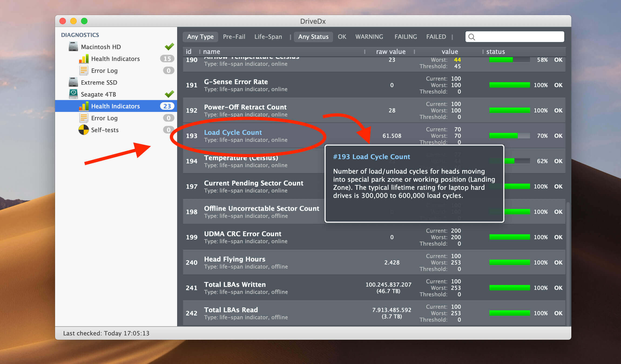Click the Load Cycle Count indicator name
Viewport: 621px width, 364px height.
233,132
